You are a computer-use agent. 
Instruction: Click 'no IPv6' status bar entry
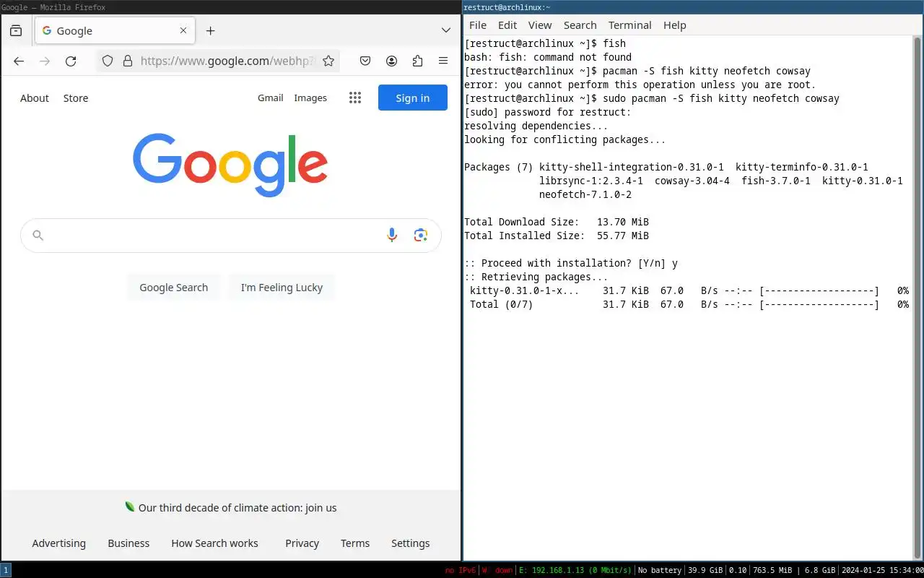[x=460, y=570]
